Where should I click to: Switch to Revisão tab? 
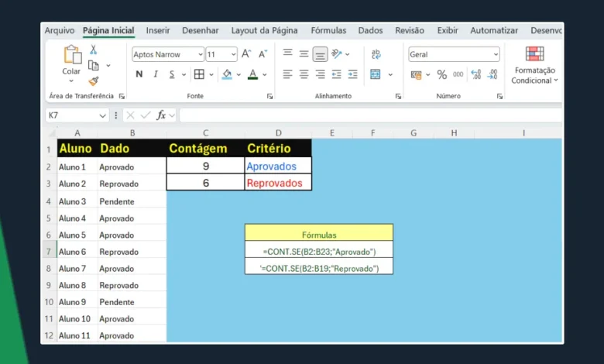point(410,30)
